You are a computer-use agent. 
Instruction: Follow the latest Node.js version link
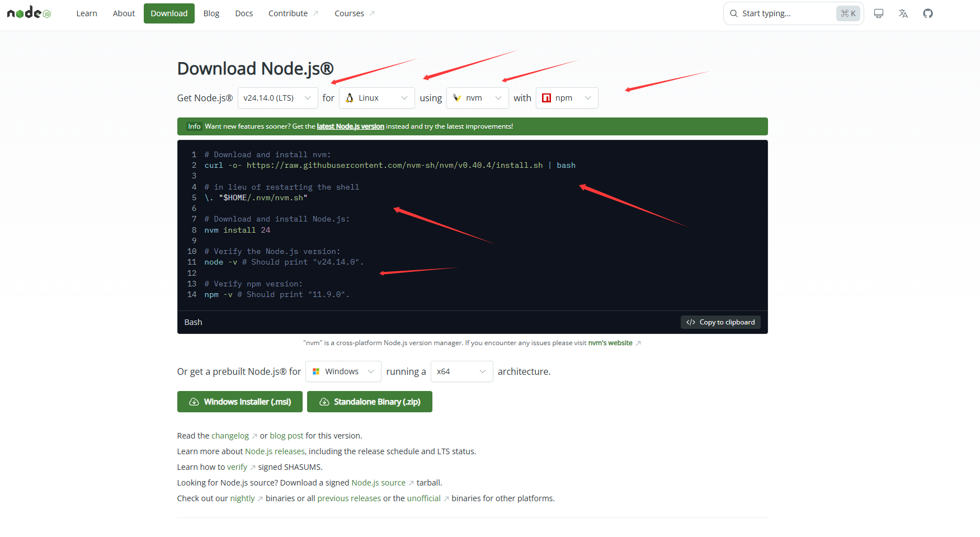point(350,126)
